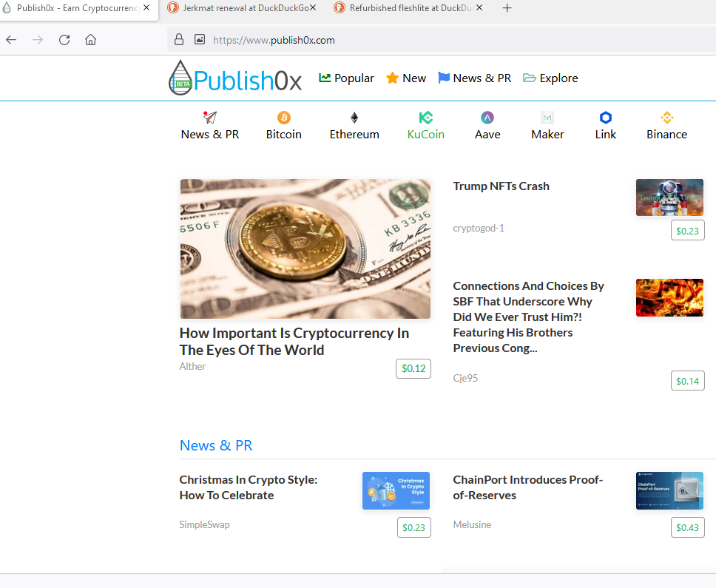Open 'Christmas In Crypto Style' article
This screenshot has width=716, height=588.
tap(249, 487)
